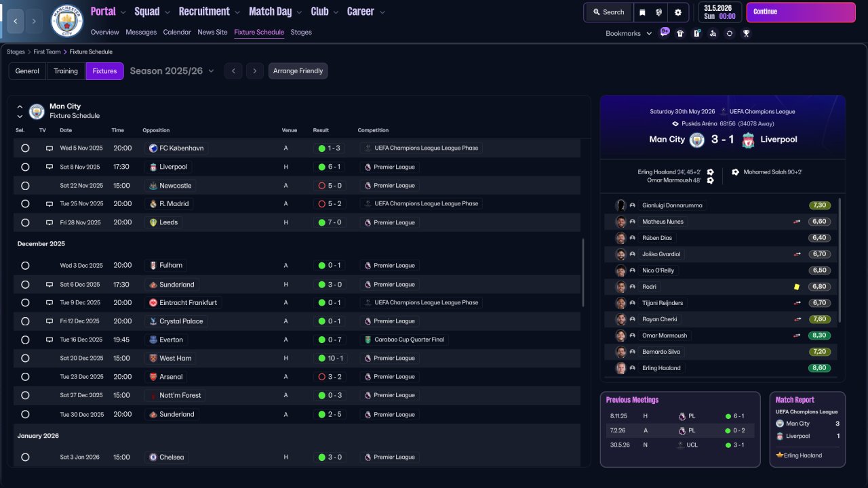Click the Continue button
The image size is (868, 488).
click(x=801, y=12)
